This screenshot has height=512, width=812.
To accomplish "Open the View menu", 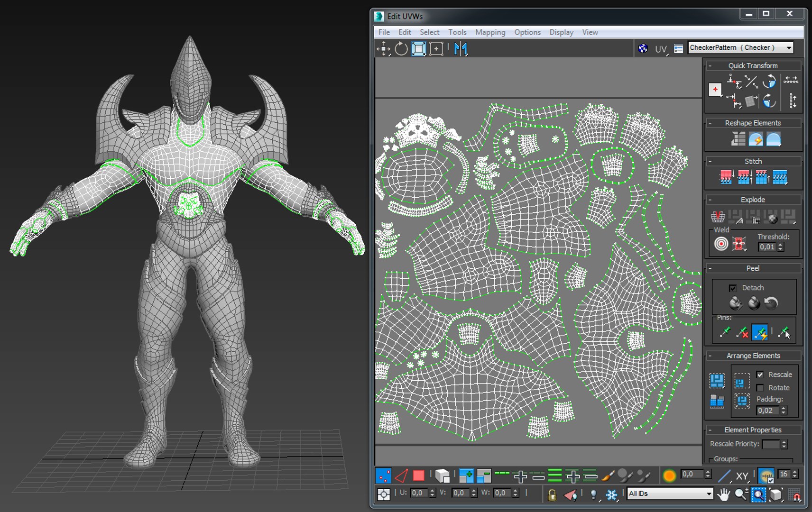I will 590,32.
